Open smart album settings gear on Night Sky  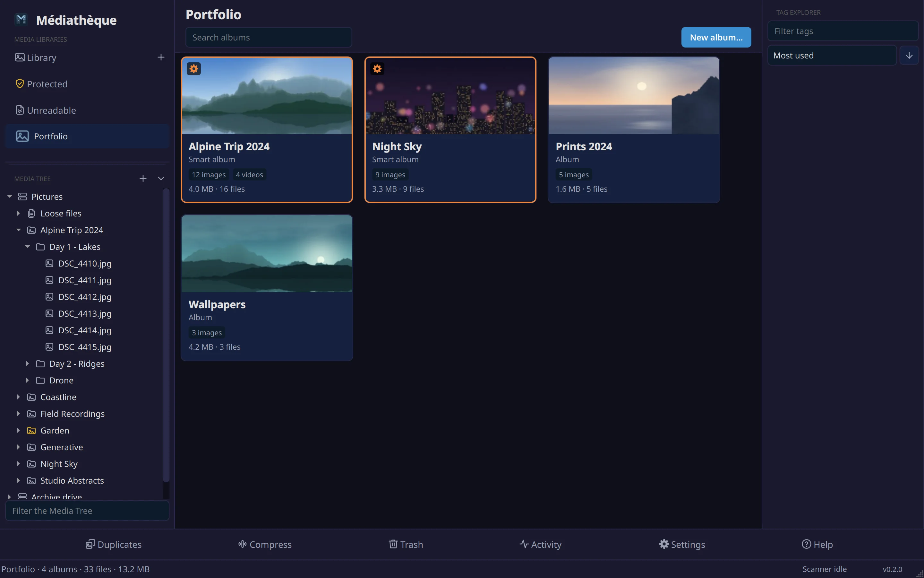tap(377, 69)
